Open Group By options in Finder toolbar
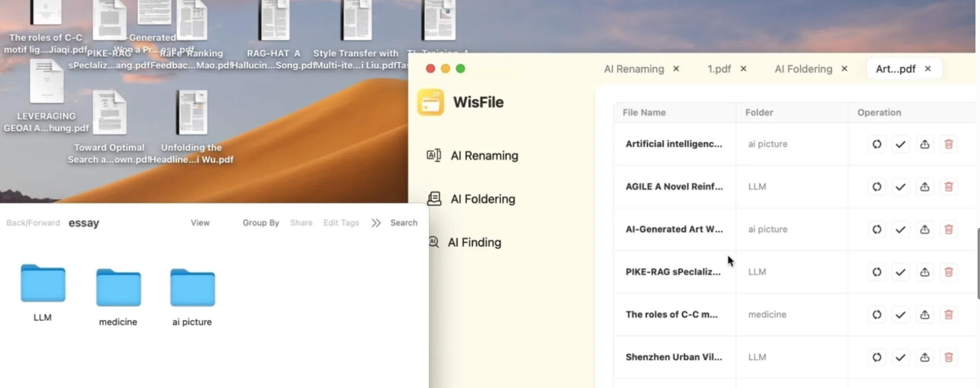Image resolution: width=980 pixels, height=388 pixels. pos(261,223)
